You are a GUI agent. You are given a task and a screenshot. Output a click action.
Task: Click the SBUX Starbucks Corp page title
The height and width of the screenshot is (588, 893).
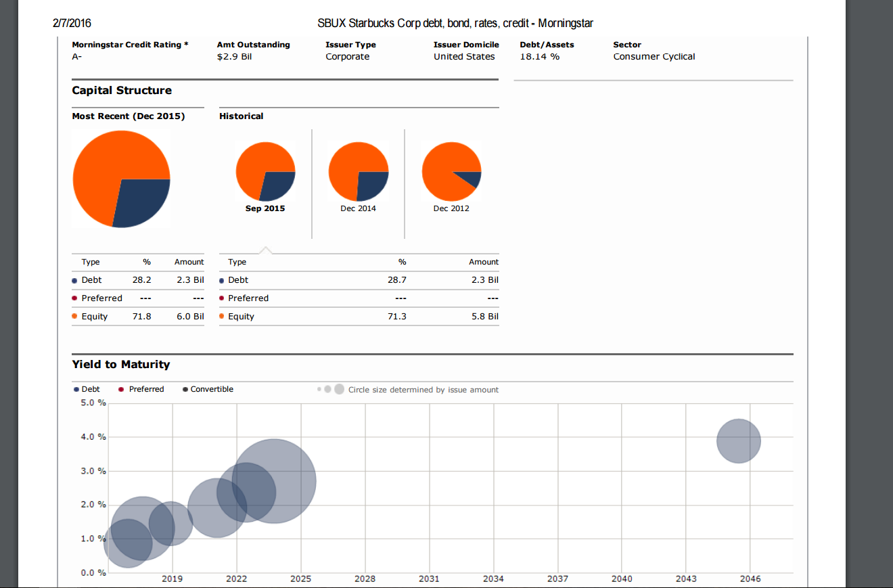pyautogui.click(x=455, y=24)
